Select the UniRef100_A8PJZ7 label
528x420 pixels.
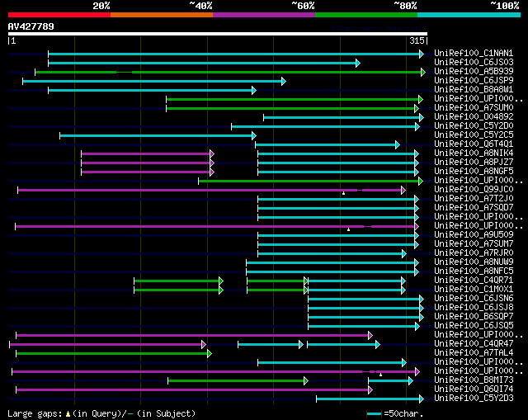pos(474,163)
